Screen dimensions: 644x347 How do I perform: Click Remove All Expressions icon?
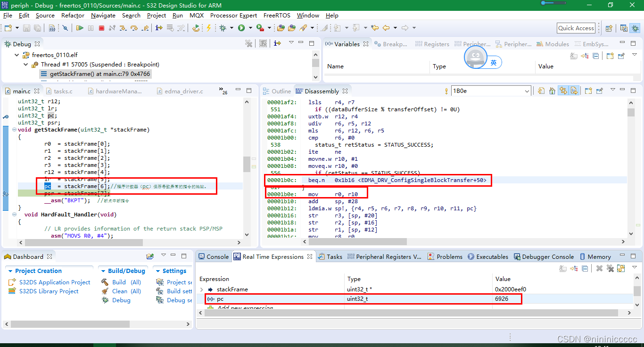click(610, 268)
